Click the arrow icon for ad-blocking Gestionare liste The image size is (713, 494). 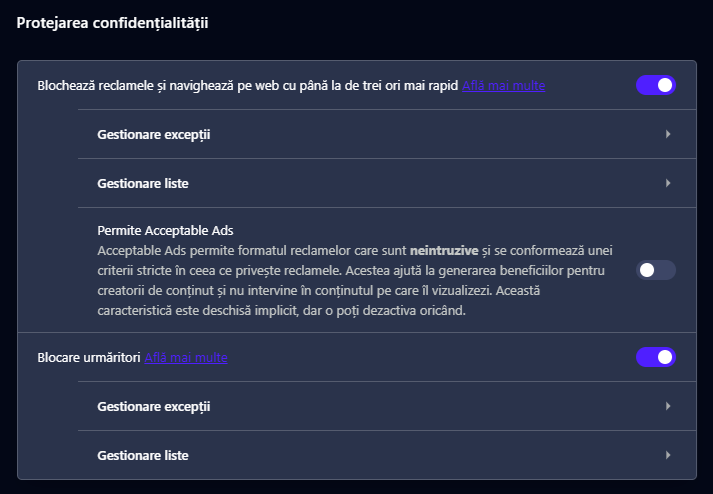tap(667, 183)
